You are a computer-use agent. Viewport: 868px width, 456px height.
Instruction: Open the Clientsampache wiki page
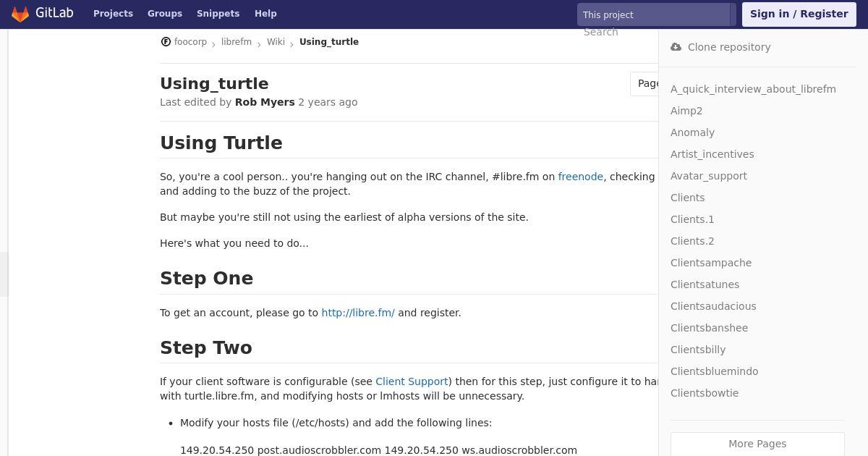(711, 263)
